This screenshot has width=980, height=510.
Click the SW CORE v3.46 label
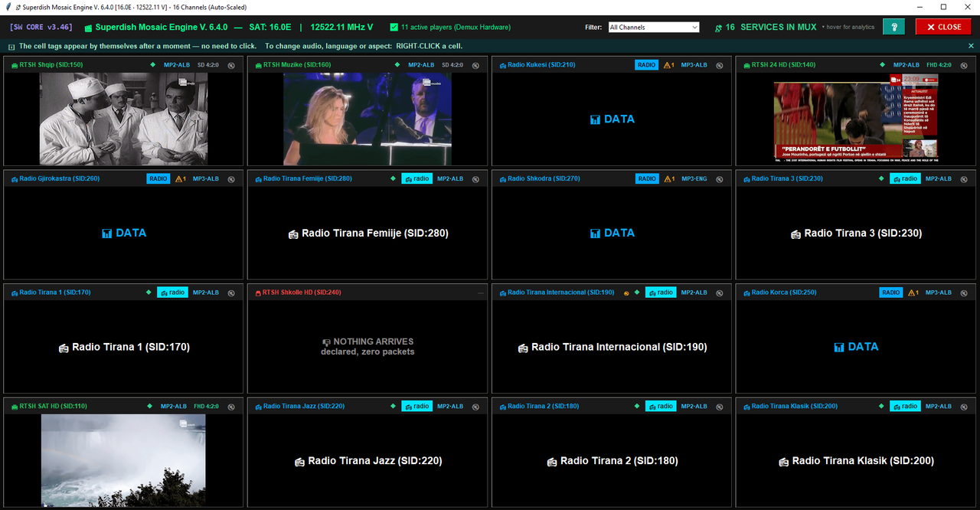(x=41, y=27)
